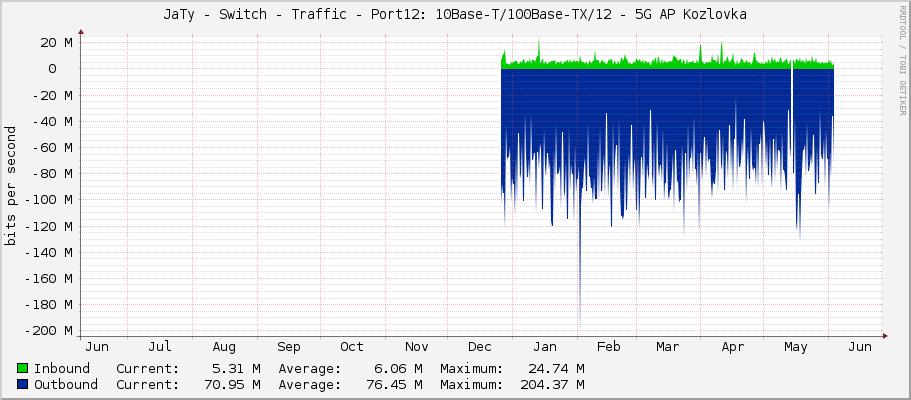Click the 'Jul' x-axis month label

tap(160, 347)
